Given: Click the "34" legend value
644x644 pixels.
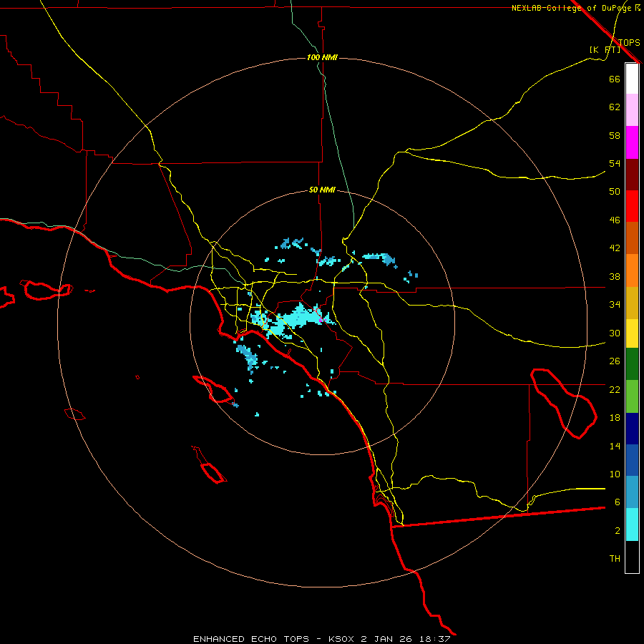Looking at the screenshot, I should point(615,304).
